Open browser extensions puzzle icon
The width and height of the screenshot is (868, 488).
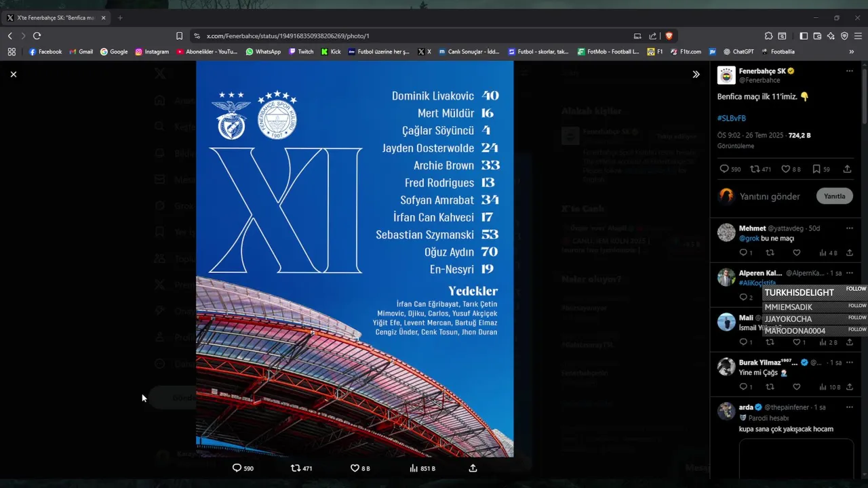click(768, 36)
